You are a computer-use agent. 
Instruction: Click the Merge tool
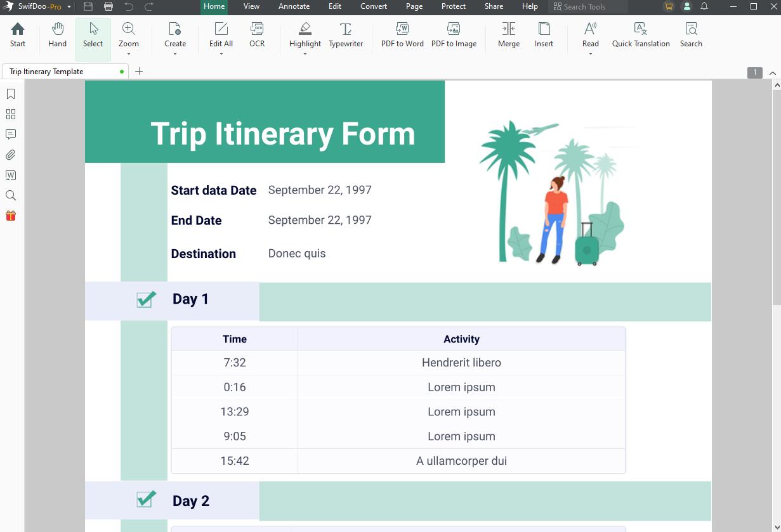point(509,36)
